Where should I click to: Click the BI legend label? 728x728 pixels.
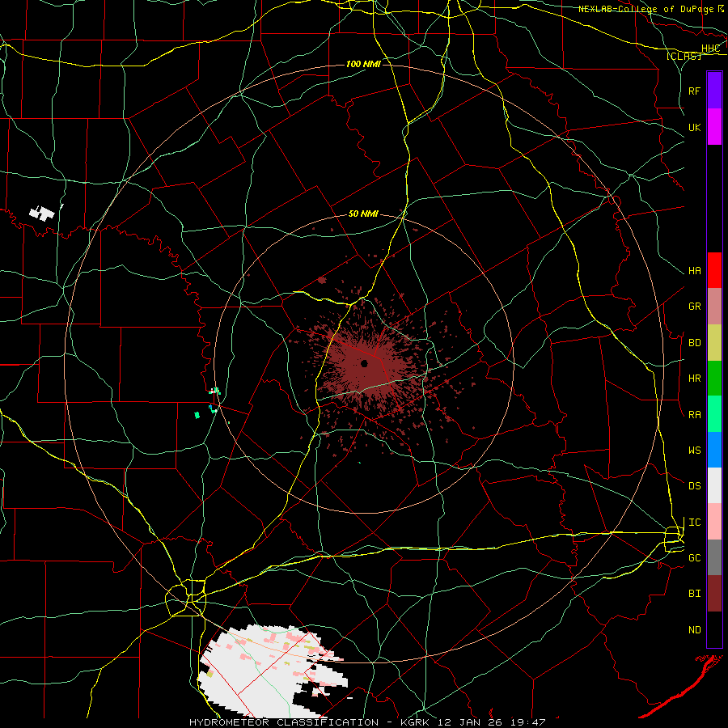coord(695,594)
